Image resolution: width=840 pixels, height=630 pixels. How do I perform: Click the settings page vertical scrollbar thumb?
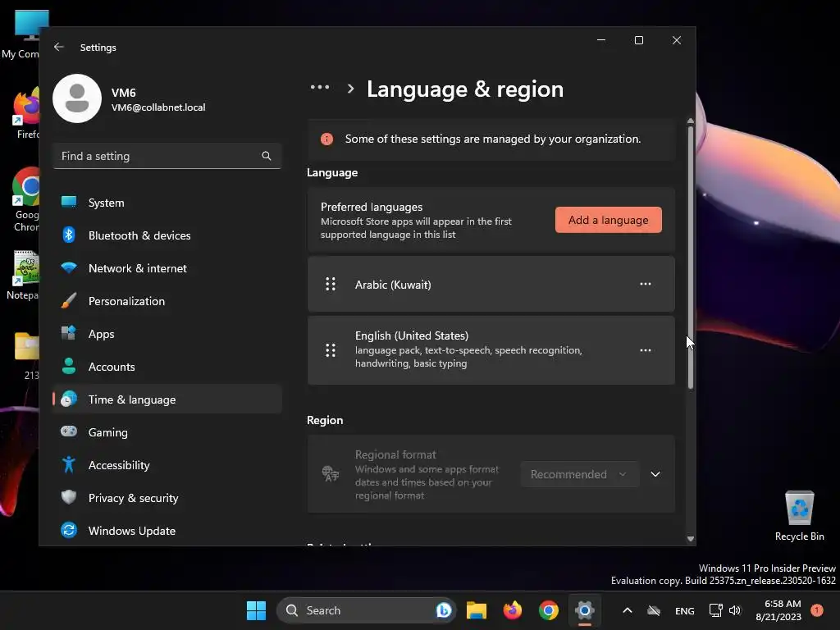click(x=691, y=257)
